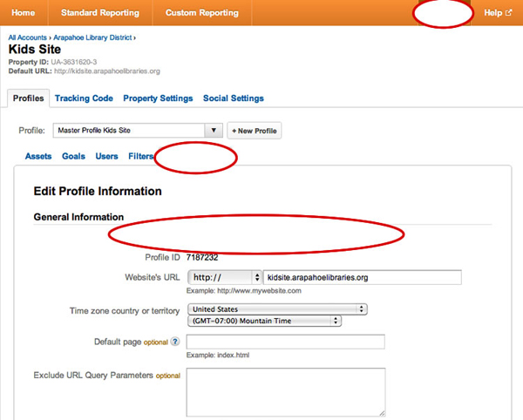Click into the Default page input field
The width and height of the screenshot is (523, 420).
tap(285, 342)
